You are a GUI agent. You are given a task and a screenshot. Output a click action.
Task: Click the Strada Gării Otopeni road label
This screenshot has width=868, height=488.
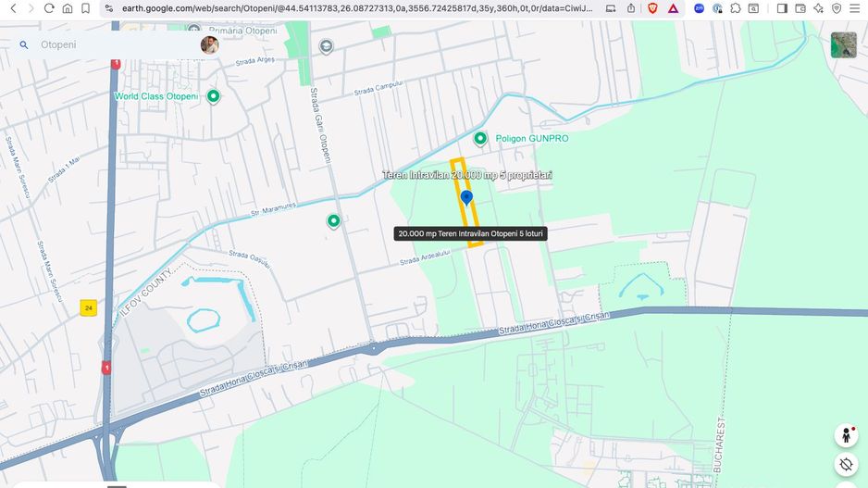coord(321,126)
